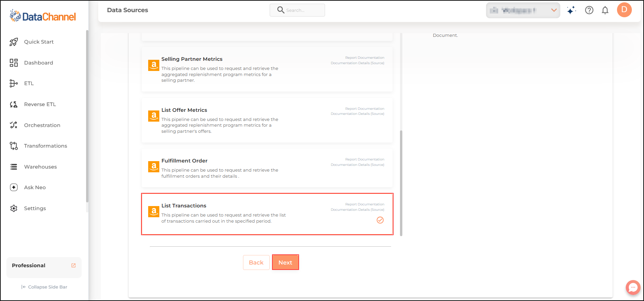Open the Professional plan card

[x=44, y=267]
